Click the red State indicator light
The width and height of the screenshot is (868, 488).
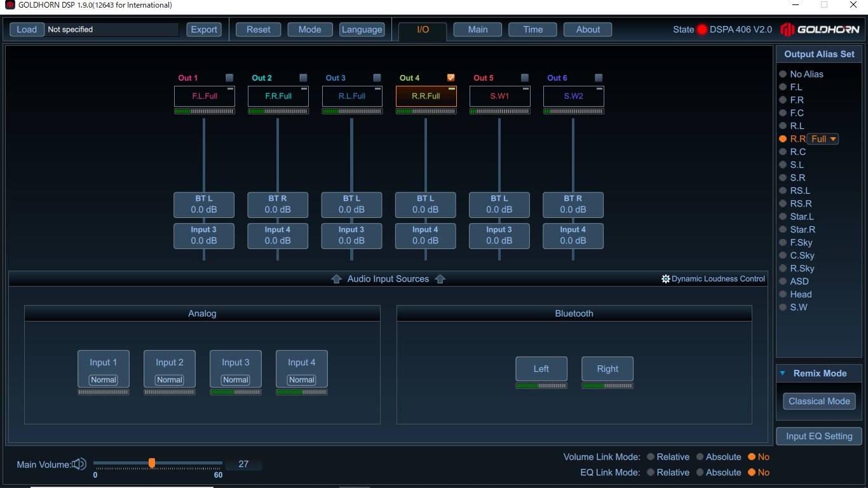tap(702, 29)
